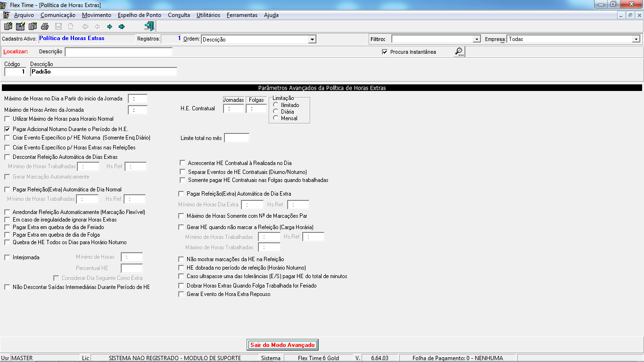This screenshot has height=362, width=644.
Task: Go to next record arrow
Action: click(109, 26)
